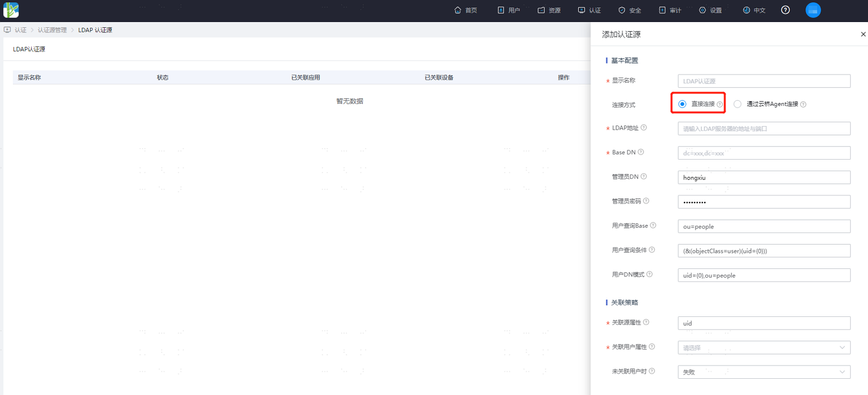Open the 关联用户属性 dropdown
Image resolution: width=868 pixels, height=395 pixels.
click(x=764, y=348)
